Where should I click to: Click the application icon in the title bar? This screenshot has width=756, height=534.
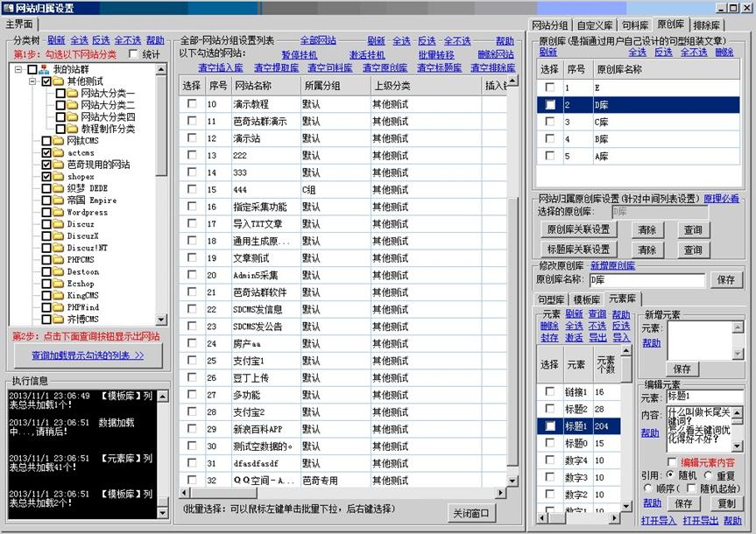(x=7, y=6)
